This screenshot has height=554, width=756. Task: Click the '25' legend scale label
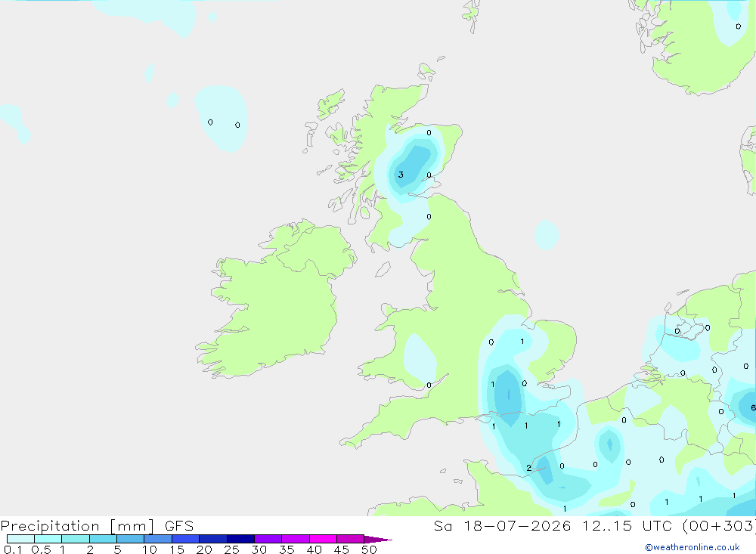(x=231, y=549)
